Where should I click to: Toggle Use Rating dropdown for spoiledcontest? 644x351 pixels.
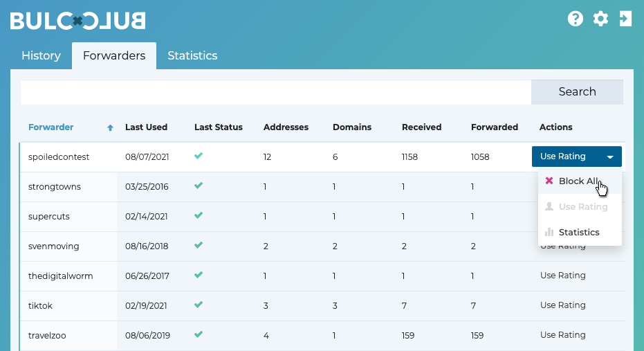click(x=577, y=156)
